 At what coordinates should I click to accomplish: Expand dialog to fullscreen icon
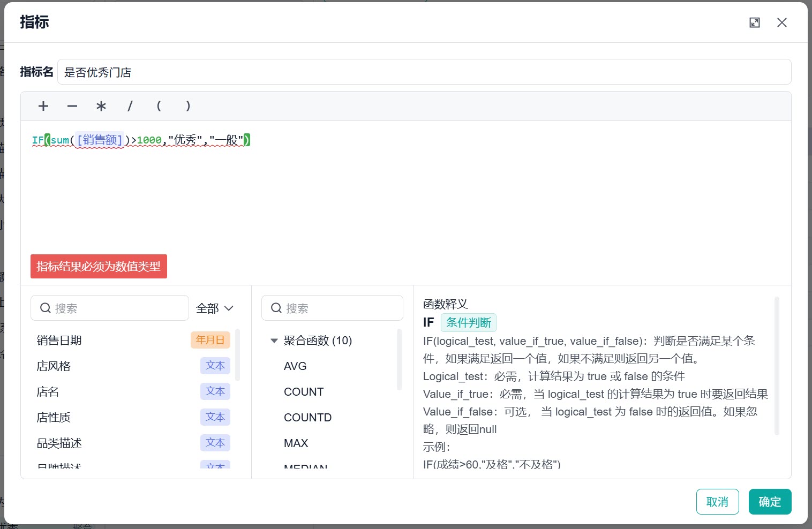755,22
